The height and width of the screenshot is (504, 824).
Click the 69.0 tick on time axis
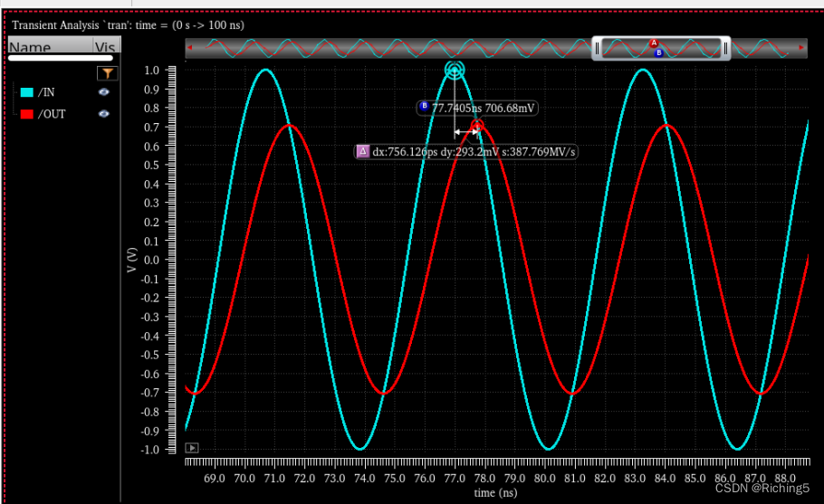215,479
